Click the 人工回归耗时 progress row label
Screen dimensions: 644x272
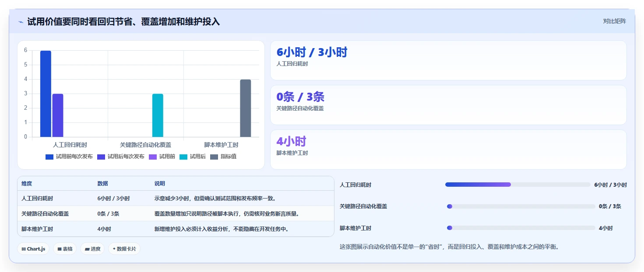pos(355,185)
